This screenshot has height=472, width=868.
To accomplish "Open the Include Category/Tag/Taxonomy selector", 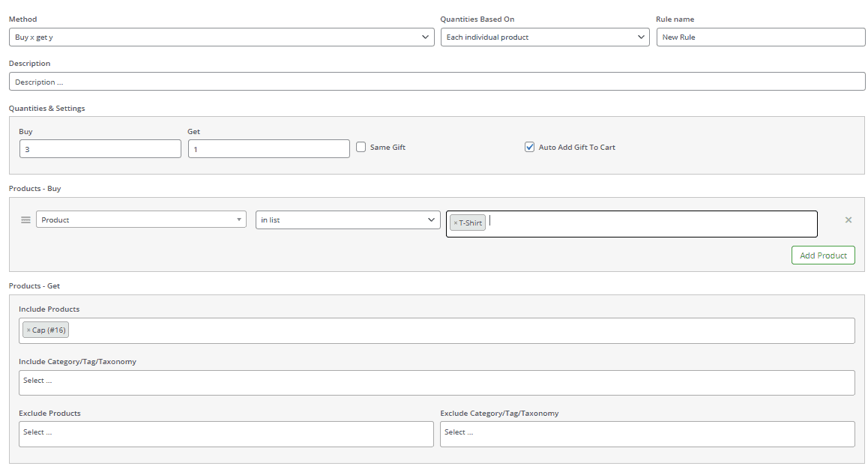I will pos(436,382).
